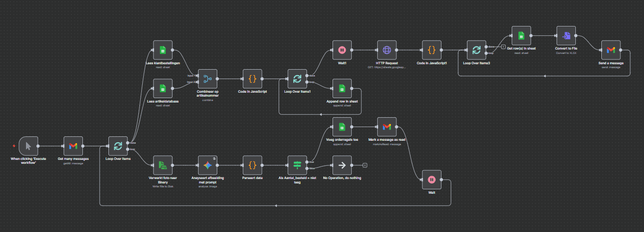The height and width of the screenshot is (232, 644).
Task: Select the 'Analyseert afbeelding met prompt' node
Action: (207, 165)
